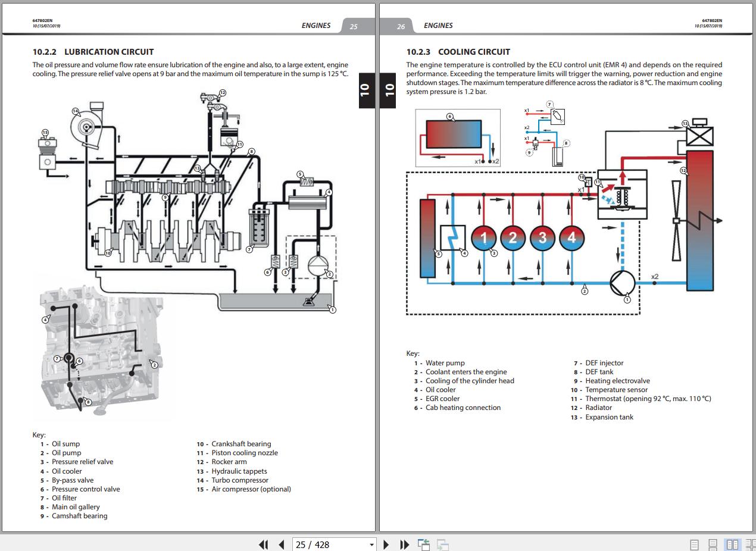
Task: Click page tab number 25
Action: (354, 26)
